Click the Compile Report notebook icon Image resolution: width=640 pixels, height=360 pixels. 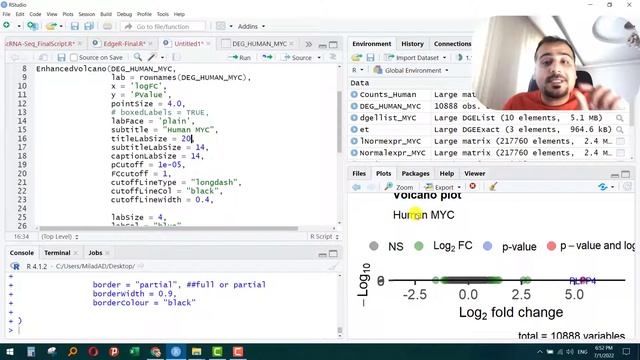point(176,57)
